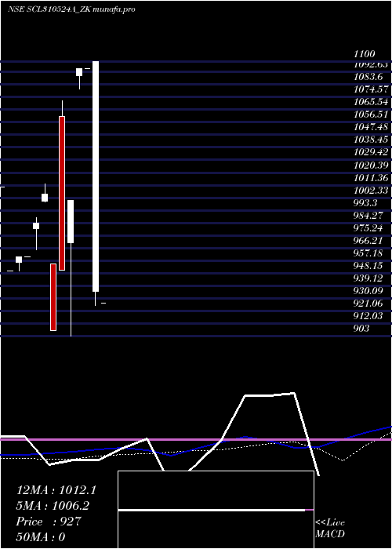Click the small white candle near 1002

(45, 198)
